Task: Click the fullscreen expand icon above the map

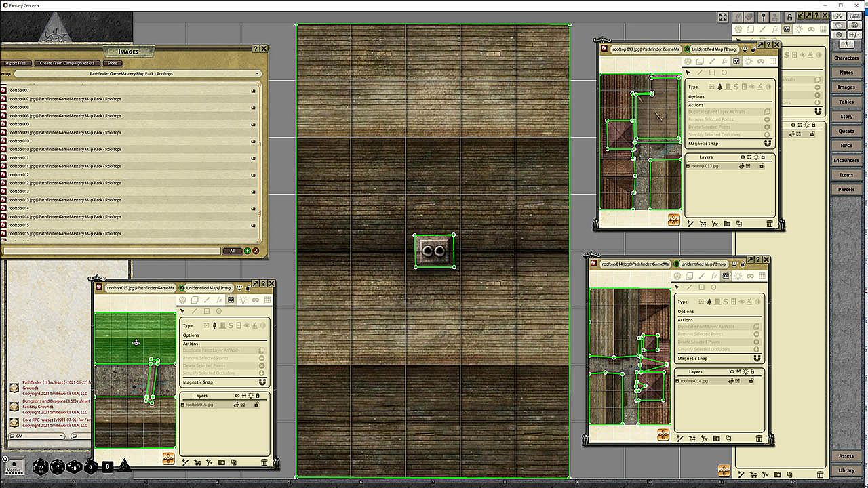Action: point(724,17)
